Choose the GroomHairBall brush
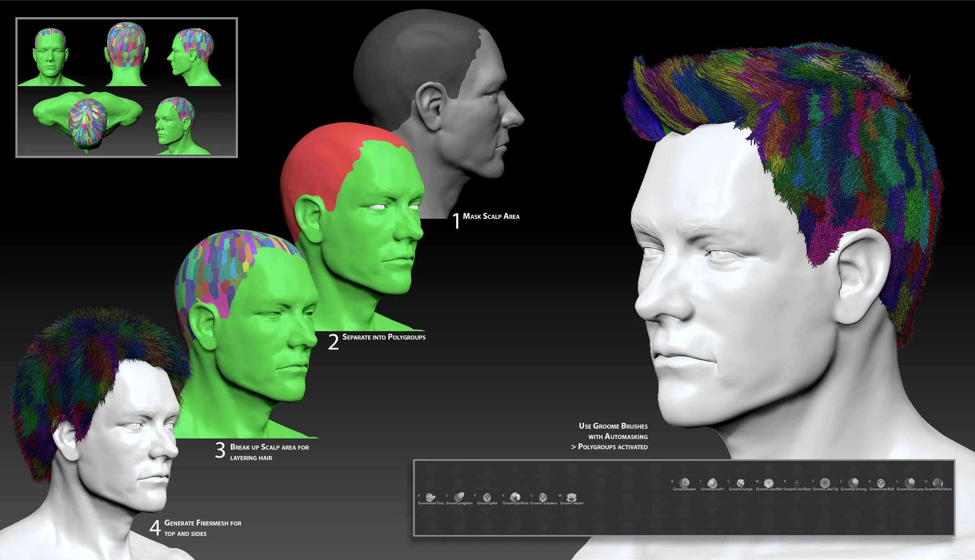This screenshot has width=975, height=560. (881, 483)
